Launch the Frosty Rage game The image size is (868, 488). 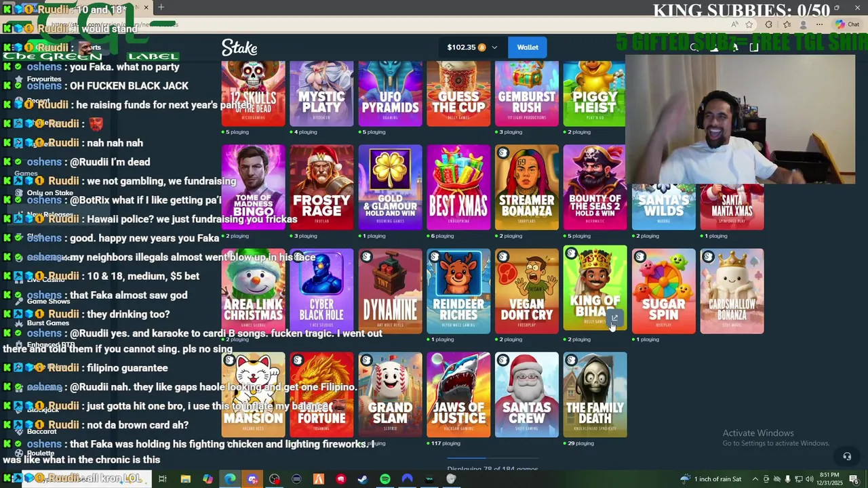[x=321, y=187]
